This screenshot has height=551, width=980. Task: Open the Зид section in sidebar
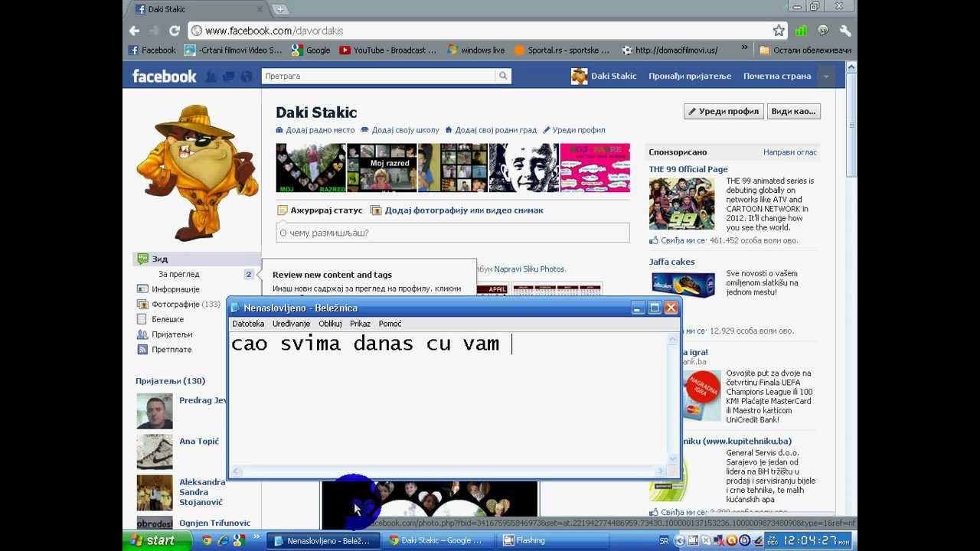click(x=197, y=259)
